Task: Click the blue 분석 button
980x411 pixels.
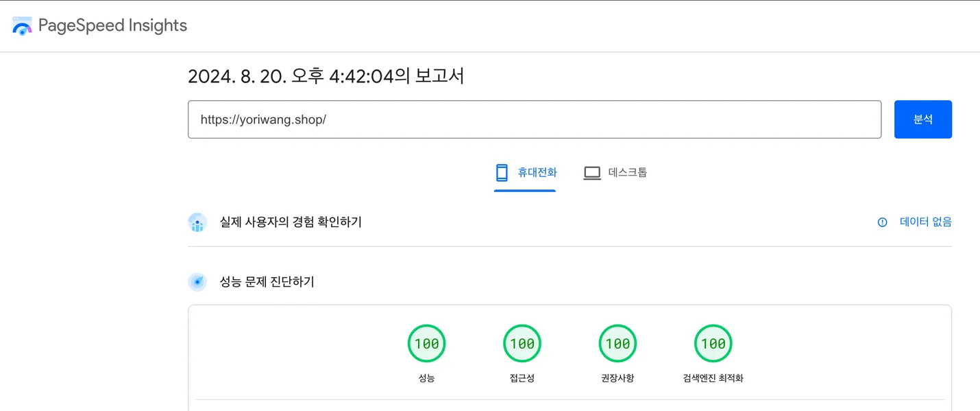Action: (923, 119)
